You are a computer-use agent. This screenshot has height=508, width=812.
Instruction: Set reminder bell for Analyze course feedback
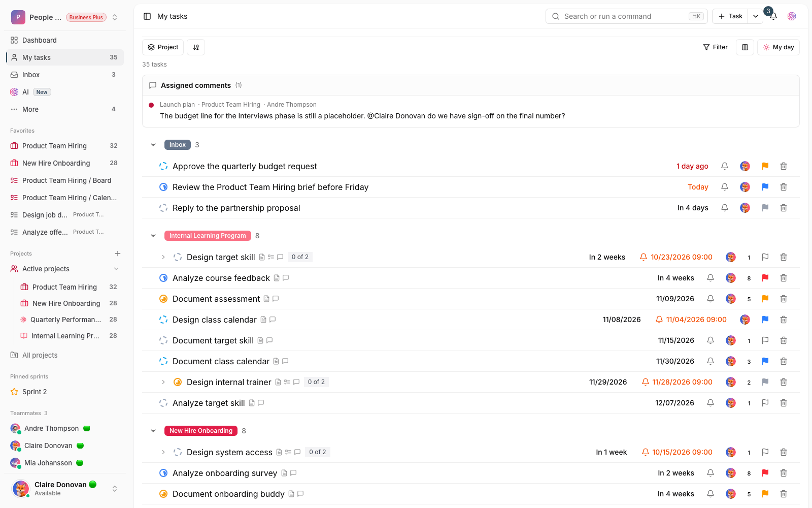pos(710,278)
